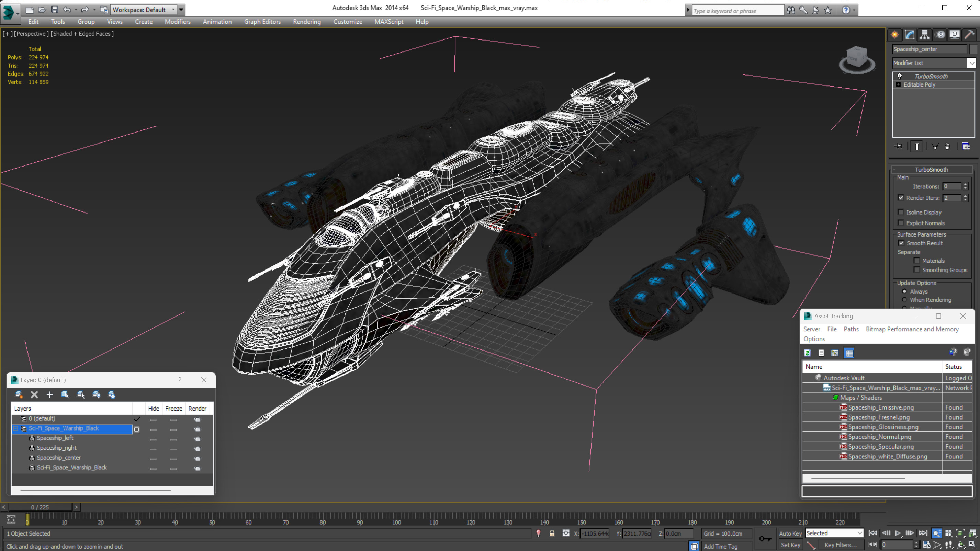Toggle Show End Result icon
This screenshot has width=980, height=551.
pos(917,146)
